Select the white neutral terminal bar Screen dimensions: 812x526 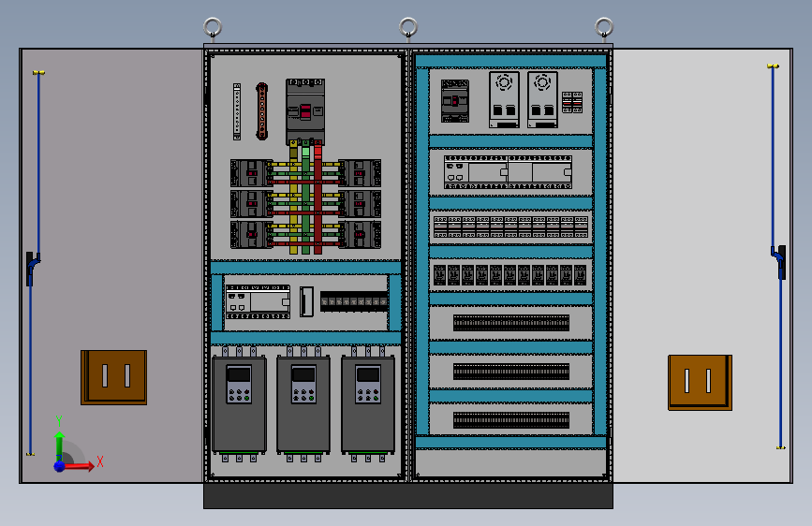(x=237, y=111)
